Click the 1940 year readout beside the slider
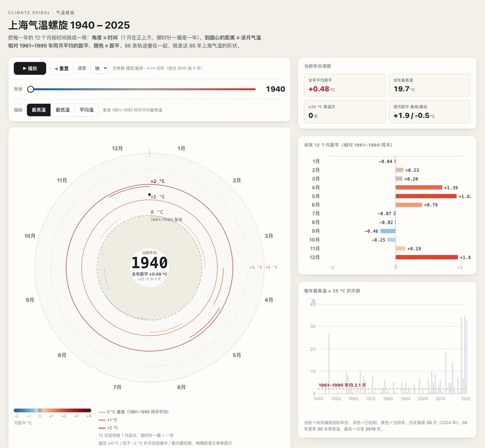Viewport: 485px width, 448px height. click(x=275, y=89)
